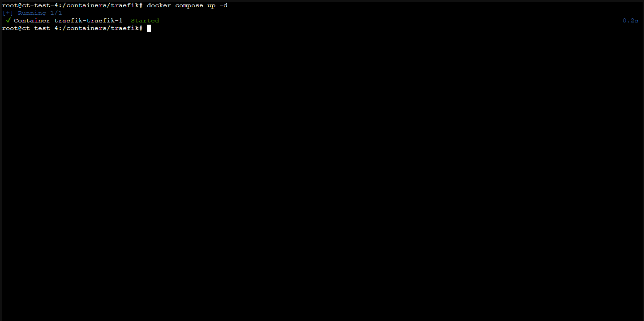This screenshot has width=644, height=321.
Task: Click the word "up" in the command
Action: pyautogui.click(x=210, y=5)
